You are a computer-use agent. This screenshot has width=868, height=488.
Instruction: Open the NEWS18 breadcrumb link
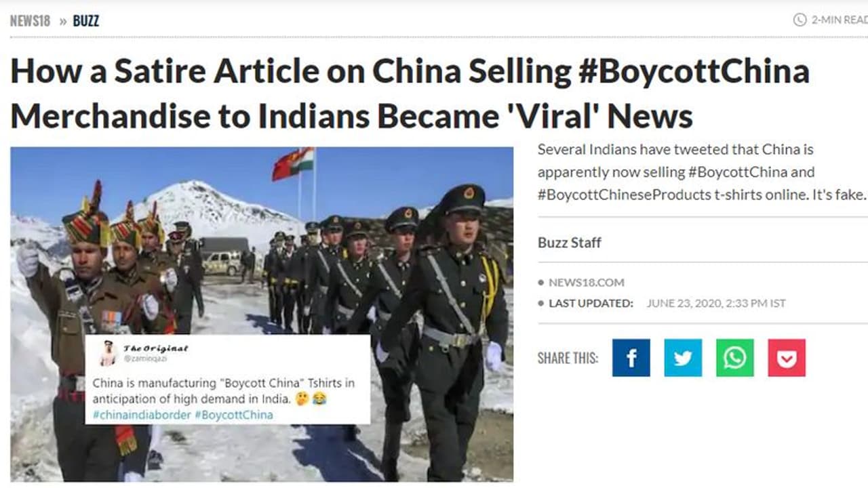point(30,21)
